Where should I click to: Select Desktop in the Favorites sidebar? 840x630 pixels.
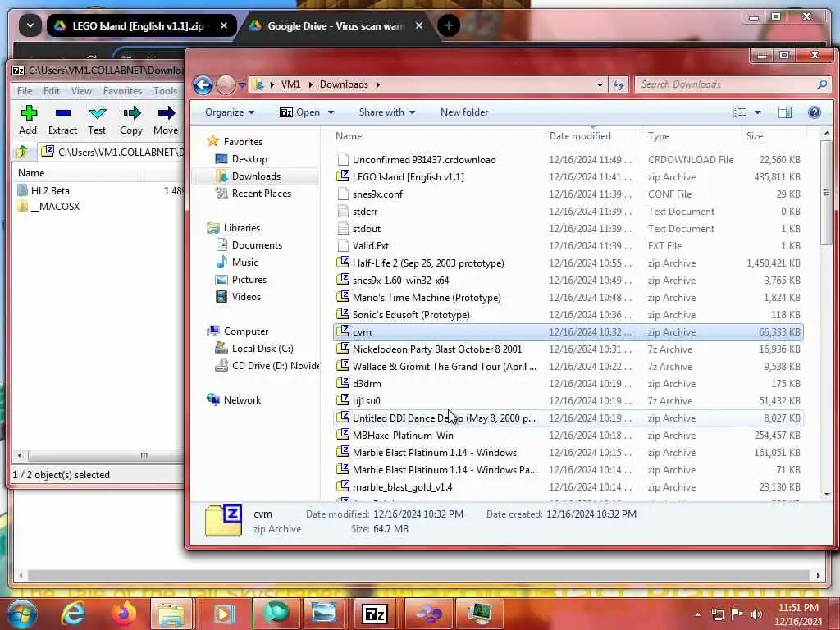coord(249,159)
